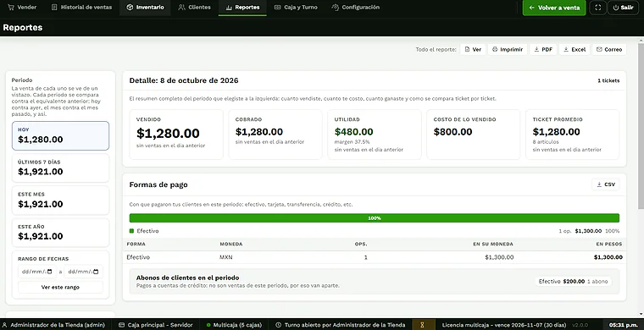This screenshot has width=644, height=330.
Task: View the full report with Ver
Action: (x=473, y=49)
